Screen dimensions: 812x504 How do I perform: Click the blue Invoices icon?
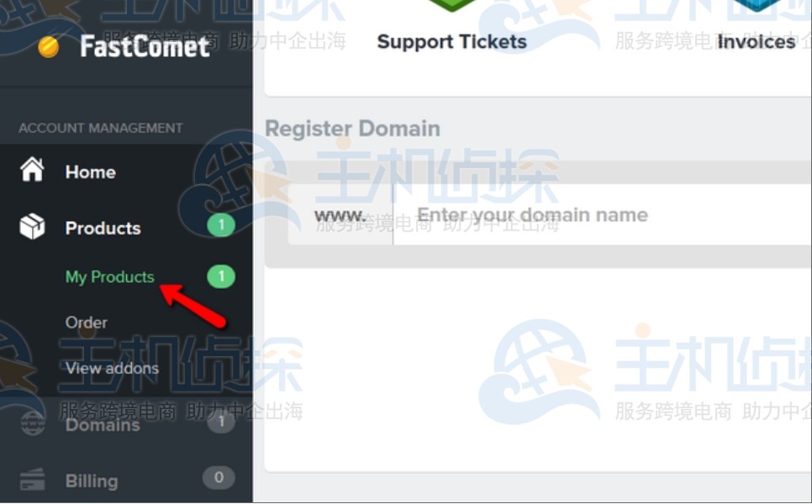coord(756,5)
